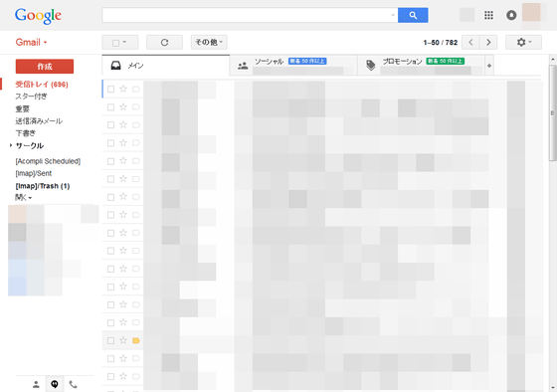Open the notifications bell icon
This screenshot has height=392, width=557.
click(511, 15)
